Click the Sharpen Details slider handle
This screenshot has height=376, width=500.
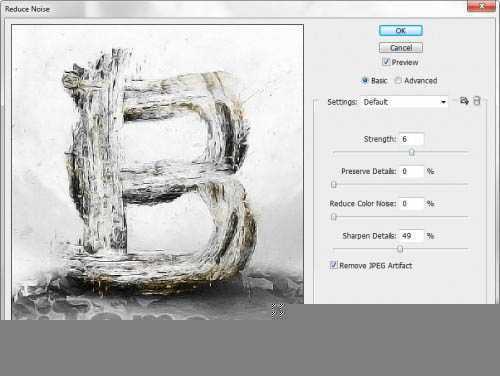click(x=400, y=249)
